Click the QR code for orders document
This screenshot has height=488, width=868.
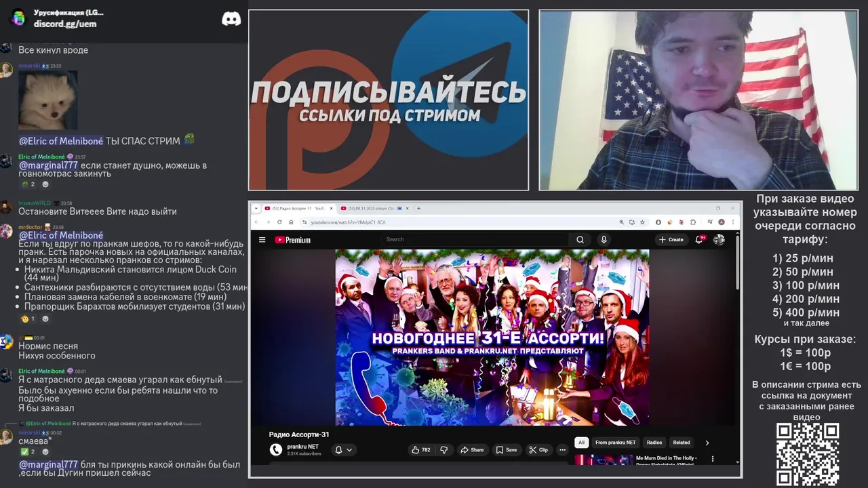tap(808, 454)
